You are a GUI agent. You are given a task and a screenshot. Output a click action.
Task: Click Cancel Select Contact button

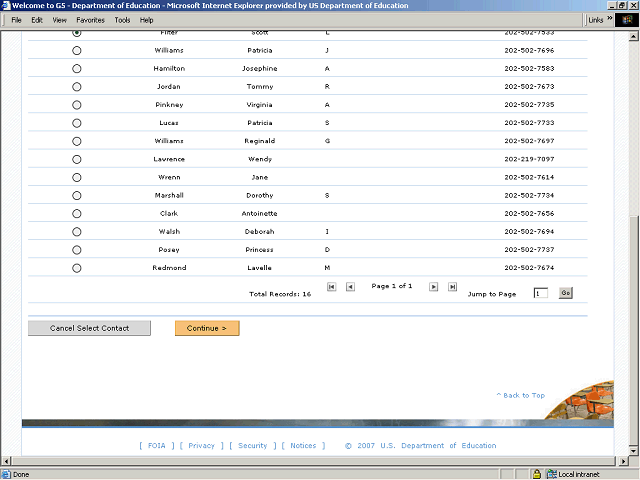89,328
